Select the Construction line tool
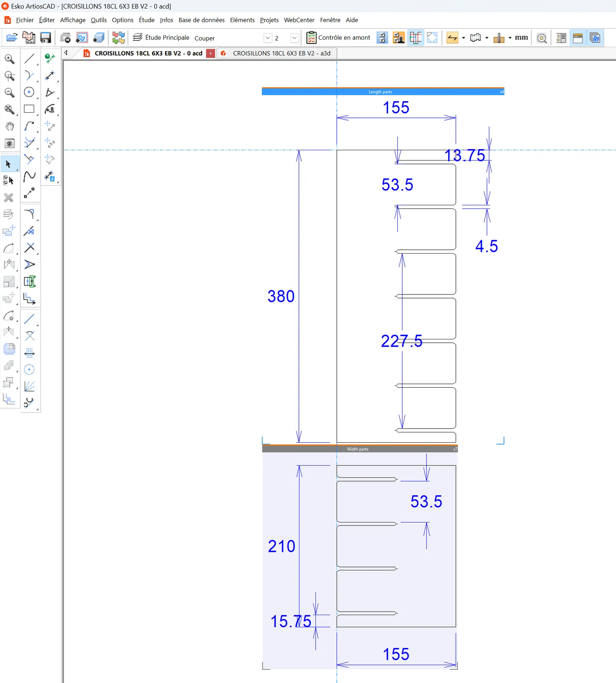 (x=29, y=319)
